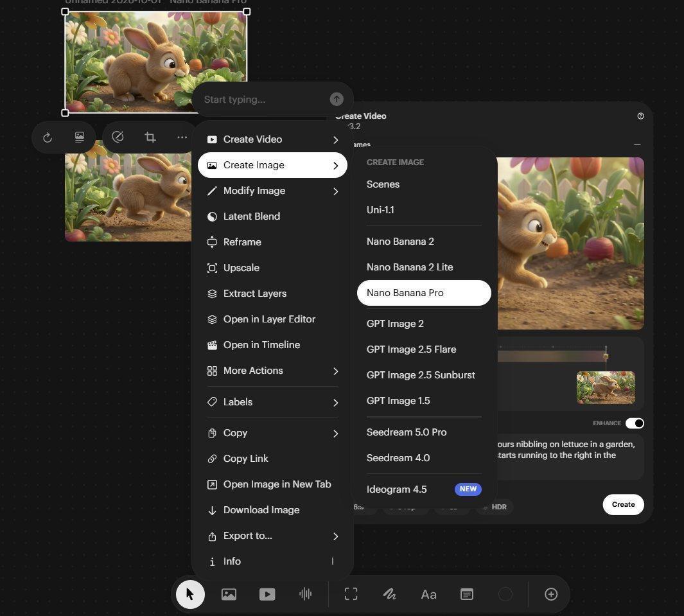The image size is (684, 616).
Task: Click Info menu entry
Action: tap(273, 561)
